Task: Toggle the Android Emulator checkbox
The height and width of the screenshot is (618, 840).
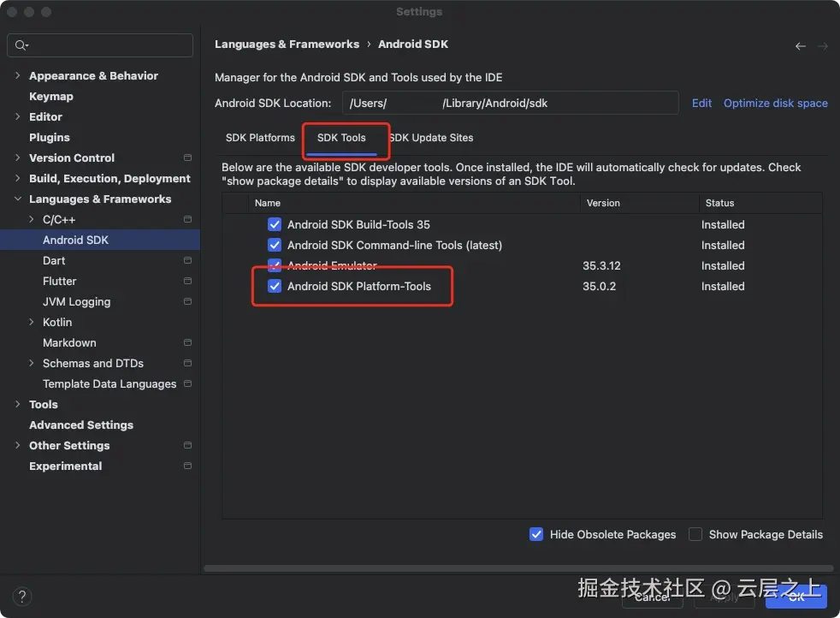Action: (275, 264)
